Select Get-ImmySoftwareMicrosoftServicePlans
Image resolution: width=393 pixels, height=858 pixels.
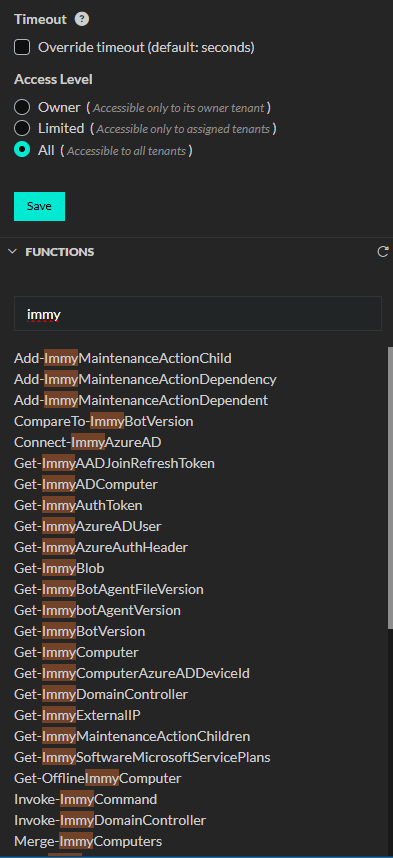point(142,757)
